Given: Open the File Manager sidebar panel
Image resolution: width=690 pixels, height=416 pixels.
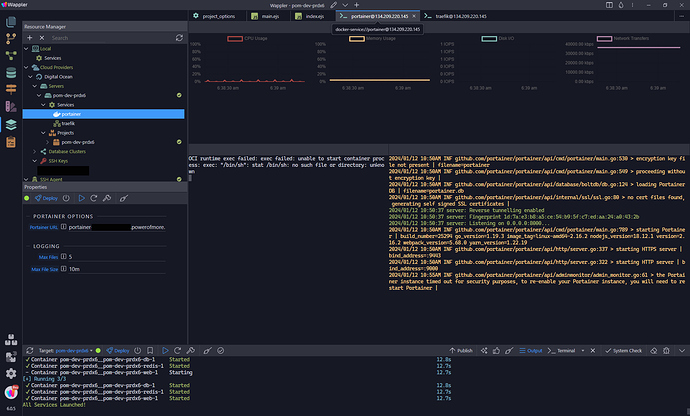Looking at the screenshot, I should (11, 22).
